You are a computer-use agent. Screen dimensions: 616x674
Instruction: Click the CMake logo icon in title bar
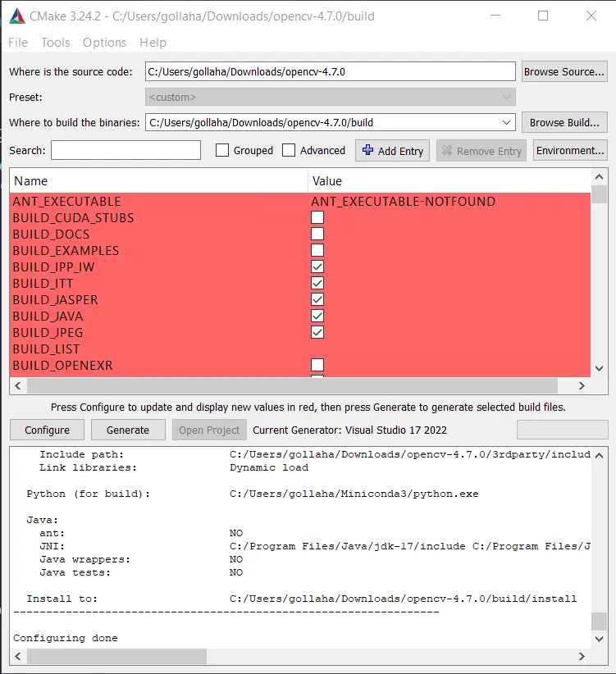(x=17, y=16)
